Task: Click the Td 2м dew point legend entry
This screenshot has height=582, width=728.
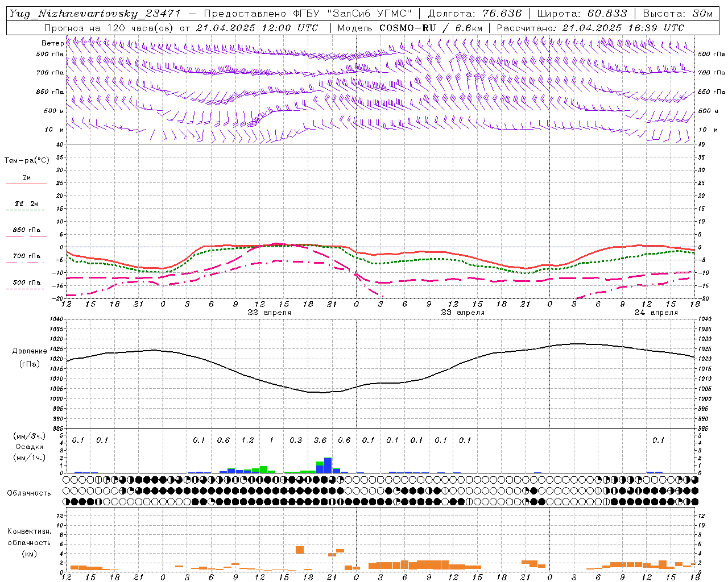Action: (26, 203)
